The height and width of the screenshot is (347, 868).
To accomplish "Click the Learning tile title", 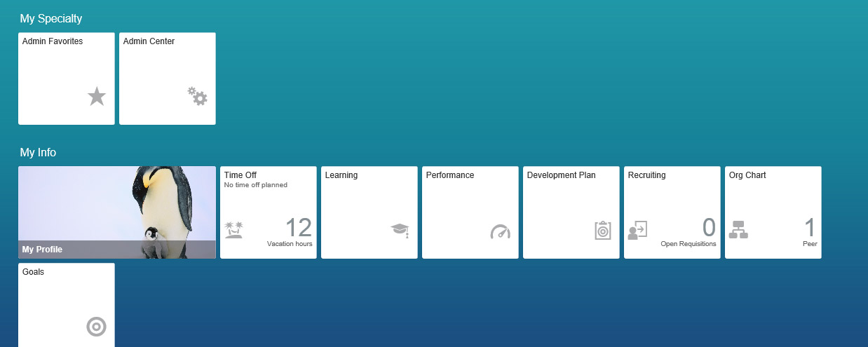I will tap(341, 175).
